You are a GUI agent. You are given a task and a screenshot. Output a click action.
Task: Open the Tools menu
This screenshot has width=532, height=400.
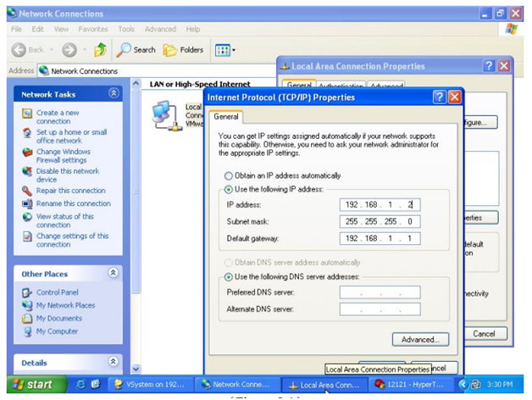(126, 29)
